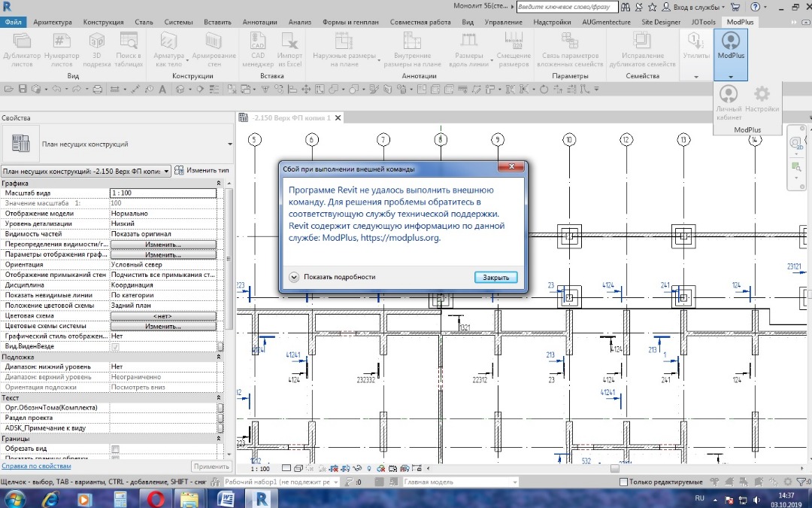812x508 pixels.
Task: Open the Совместная работа ribbon tab
Action: click(x=420, y=23)
